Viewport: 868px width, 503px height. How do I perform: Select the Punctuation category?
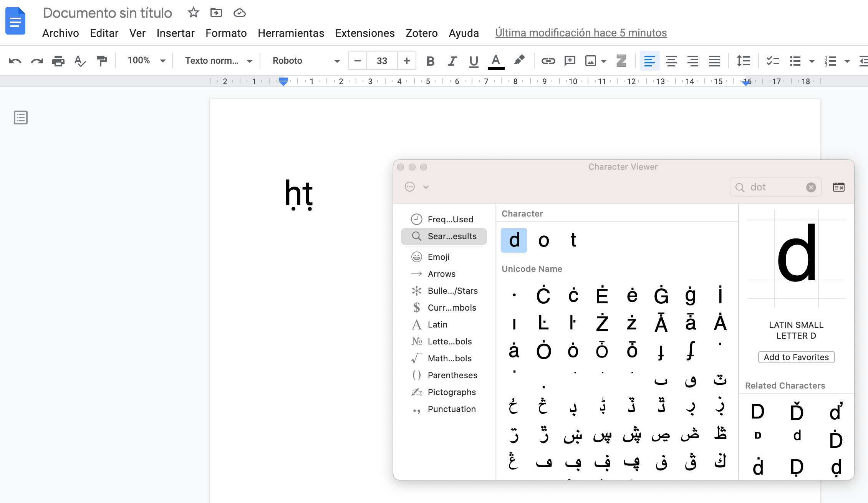tap(444, 409)
